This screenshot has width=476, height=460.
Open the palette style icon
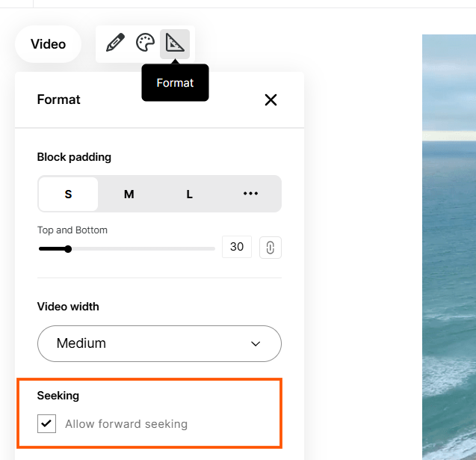(x=145, y=43)
